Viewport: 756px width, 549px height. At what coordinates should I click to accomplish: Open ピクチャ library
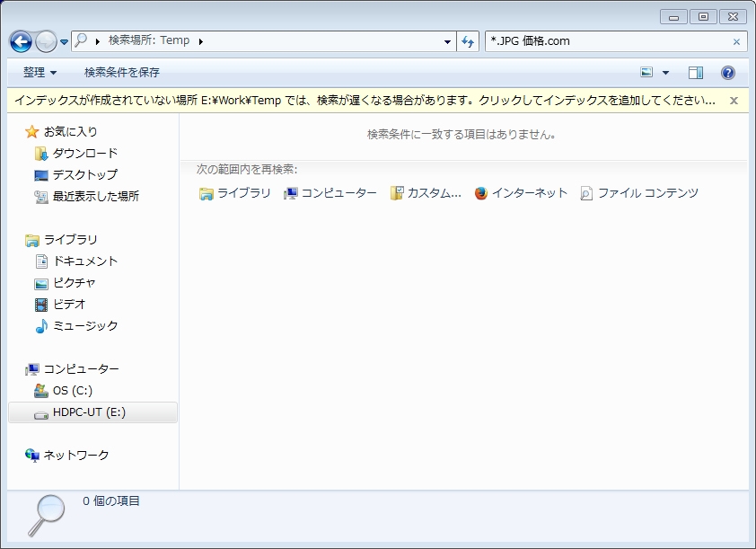[74, 283]
